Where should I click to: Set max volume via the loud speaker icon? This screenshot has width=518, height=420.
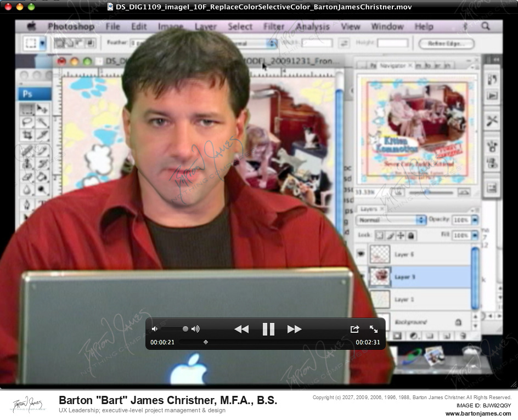(195, 329)
